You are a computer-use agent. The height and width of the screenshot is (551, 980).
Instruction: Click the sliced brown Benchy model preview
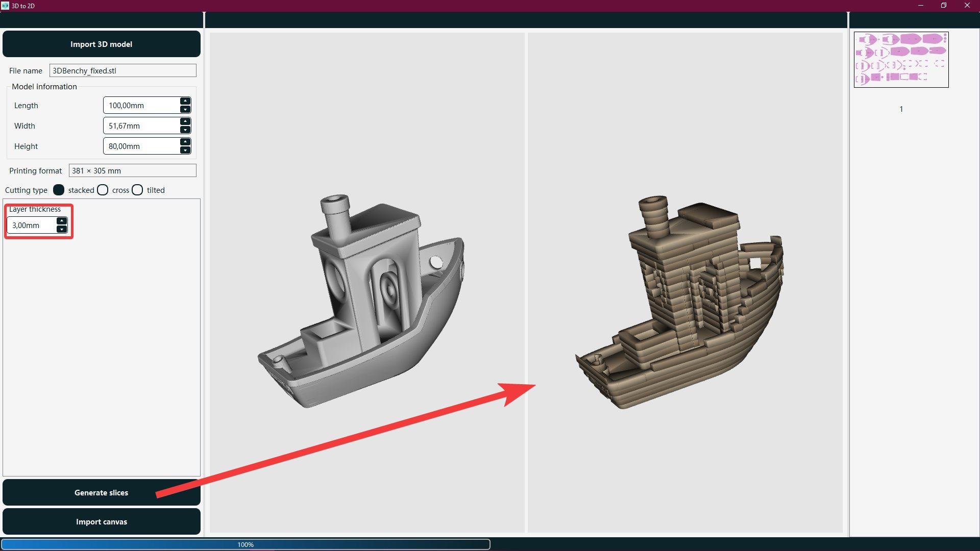click(680, 302)
